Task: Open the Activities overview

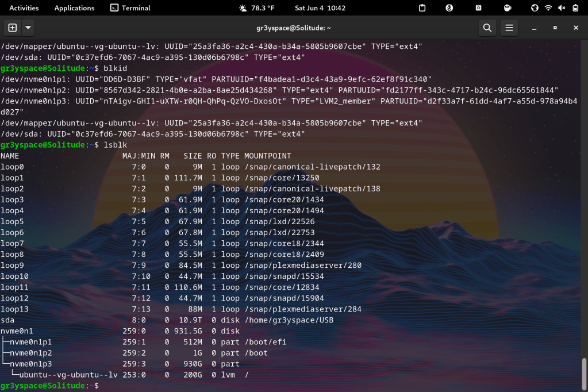Action: coord(24,8)
